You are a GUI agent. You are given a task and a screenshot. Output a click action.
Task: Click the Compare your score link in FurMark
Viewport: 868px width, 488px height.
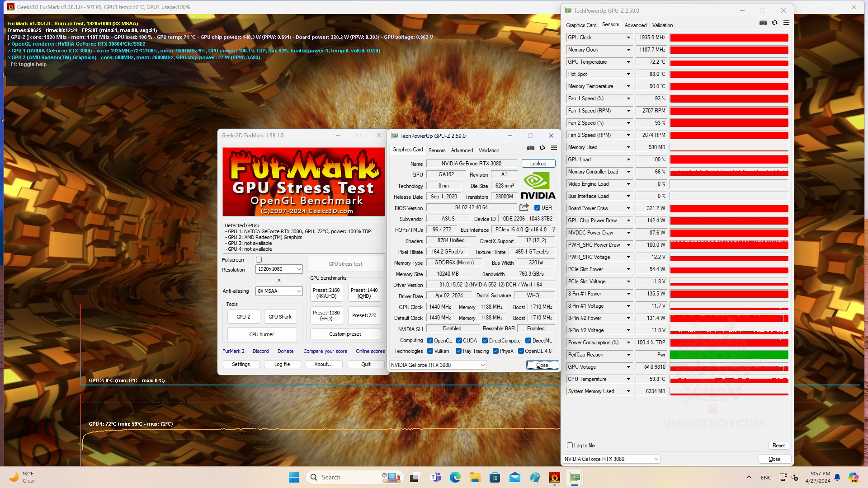click(x=325, y=351)
